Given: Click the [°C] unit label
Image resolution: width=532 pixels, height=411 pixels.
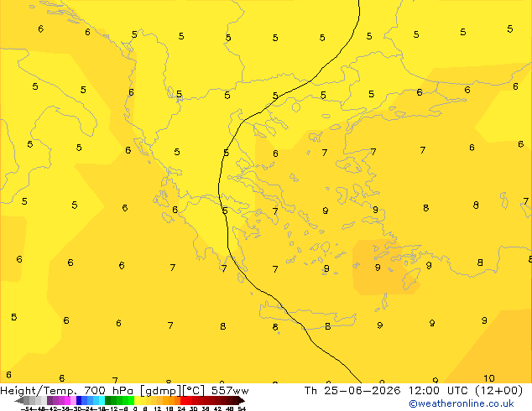Looking at the screenshot, I should [194, 391].
